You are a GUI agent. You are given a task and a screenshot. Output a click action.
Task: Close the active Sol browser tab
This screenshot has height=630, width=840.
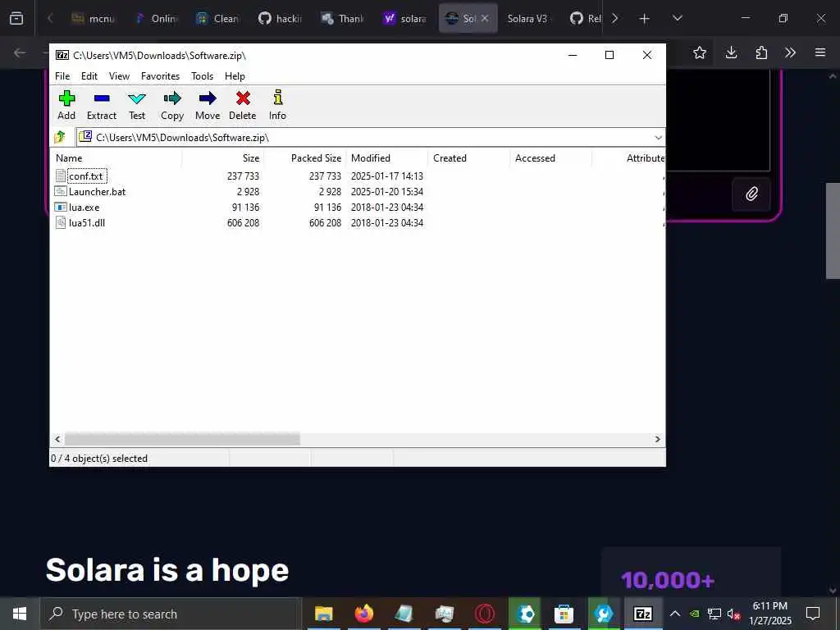tap(484, 18)
